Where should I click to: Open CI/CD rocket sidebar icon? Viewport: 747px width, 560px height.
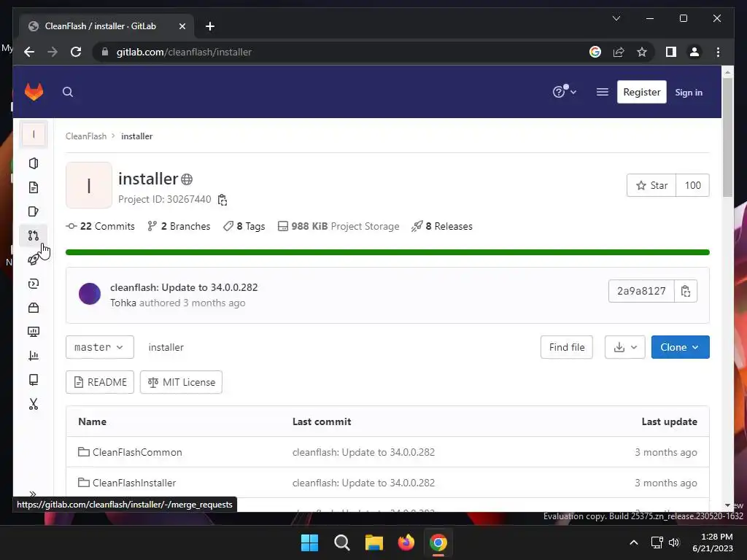click(34, 260)
